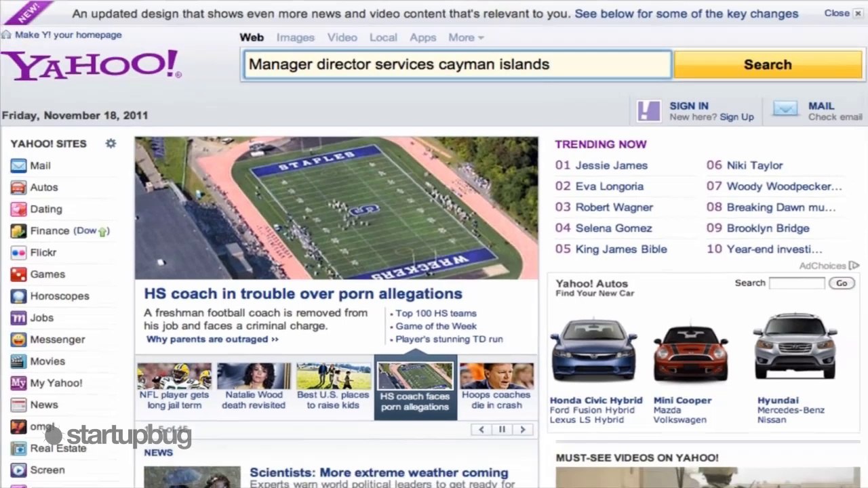This screenshot has height=488, width=868.
Task: Open 'See below for some of the key changes' link
Action: coord(686,14)
